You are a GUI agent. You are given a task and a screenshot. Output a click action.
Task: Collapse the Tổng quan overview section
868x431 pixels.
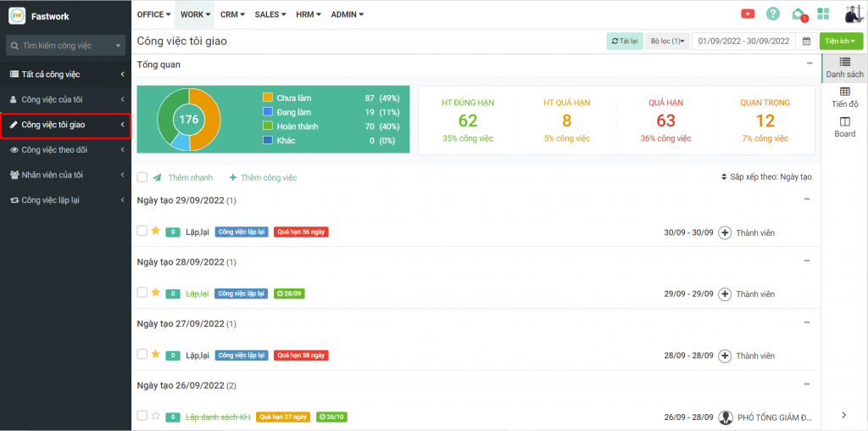point(809,64)
